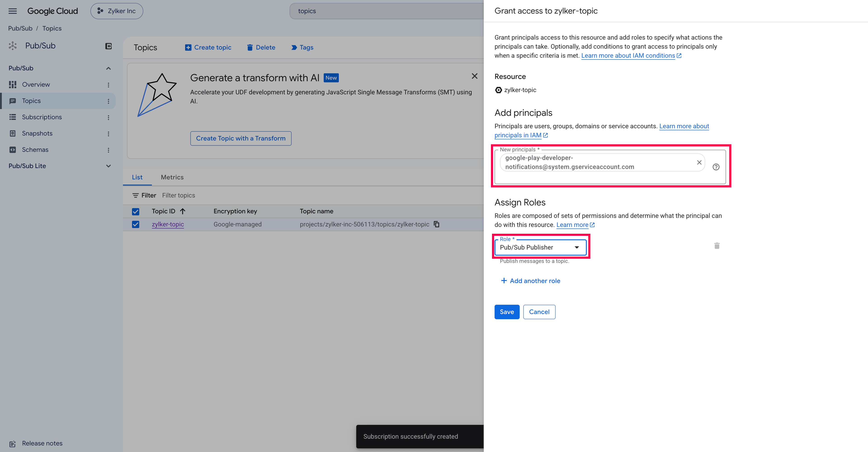The height and width of the screenshot is (452, 868).
Task: Uncheck the zylker-topic row checkbox
Action: pos(135,224)
